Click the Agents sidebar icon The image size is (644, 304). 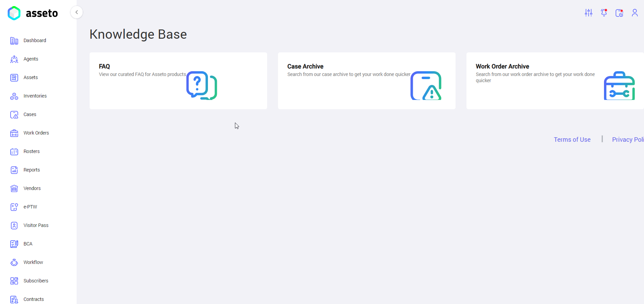coord(14,59)
